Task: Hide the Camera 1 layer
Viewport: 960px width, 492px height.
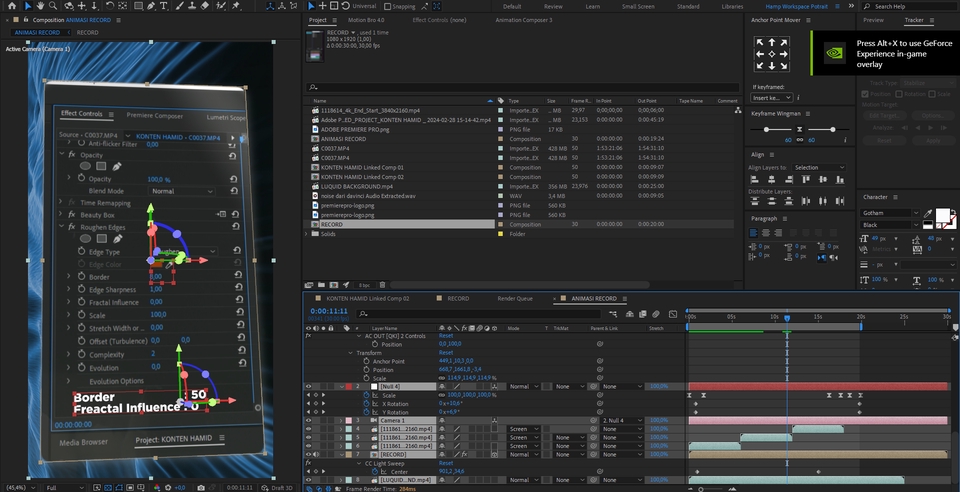Action: pyautogui.click(x=308, y=420)
